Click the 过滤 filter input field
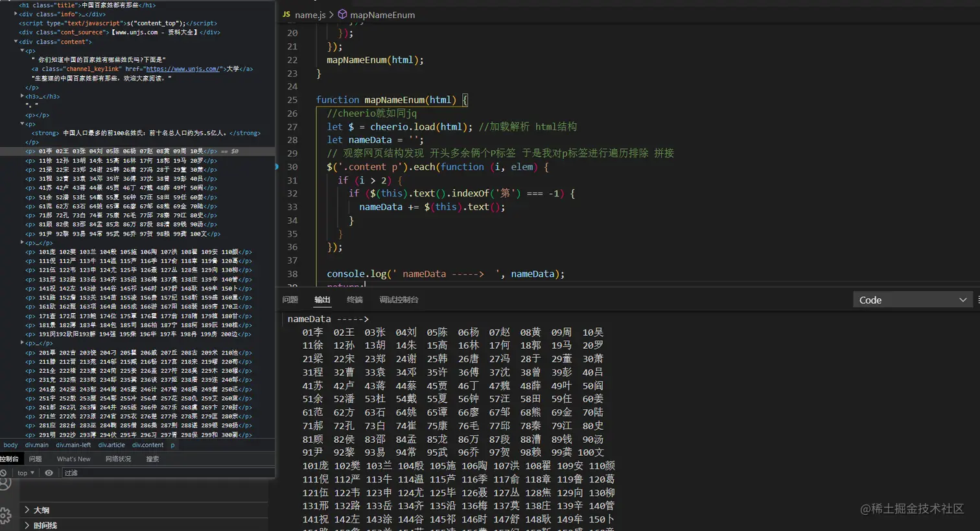Viewport: 980px width, 531px height. click(168, 473)
